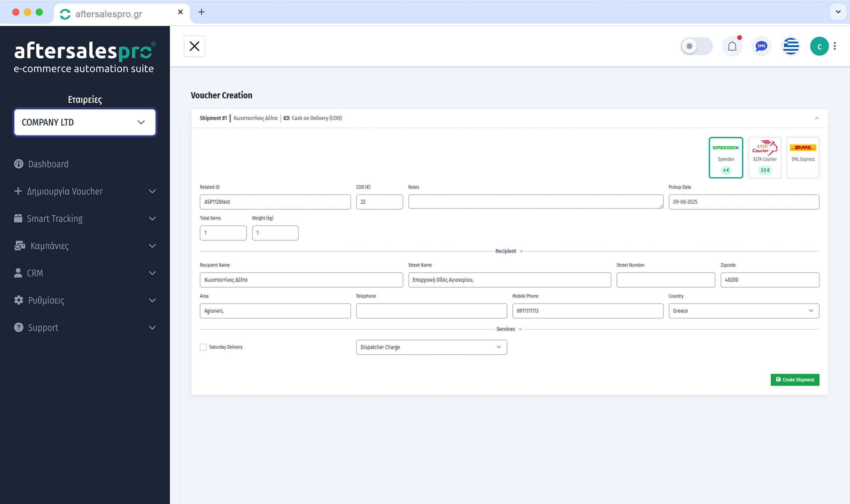Image resolution: width=850 pixels, height=504 pixels.
Task: Click the Street Name field
Action: pyautogui.click(x=510, y=280)
